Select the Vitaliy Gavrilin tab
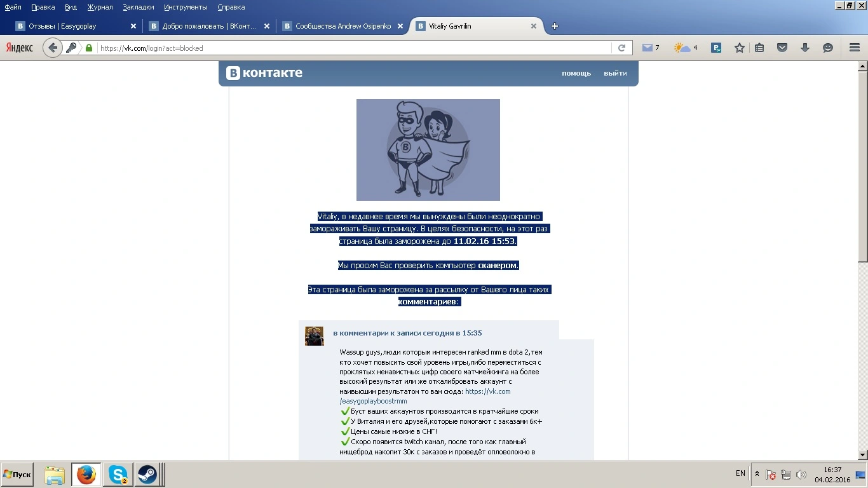 [x=475, y=26]
